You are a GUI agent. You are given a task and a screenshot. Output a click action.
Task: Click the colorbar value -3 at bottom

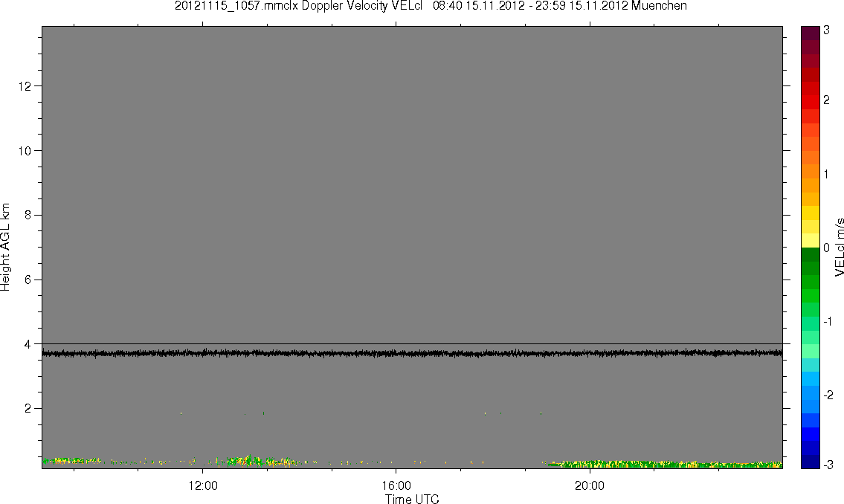click(x=828, y=464)
